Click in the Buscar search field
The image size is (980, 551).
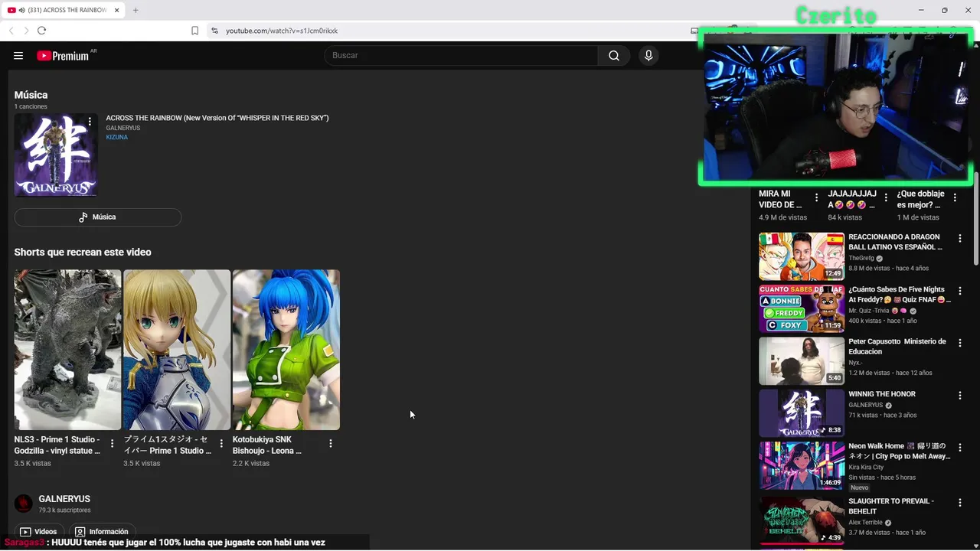[461, 56]
